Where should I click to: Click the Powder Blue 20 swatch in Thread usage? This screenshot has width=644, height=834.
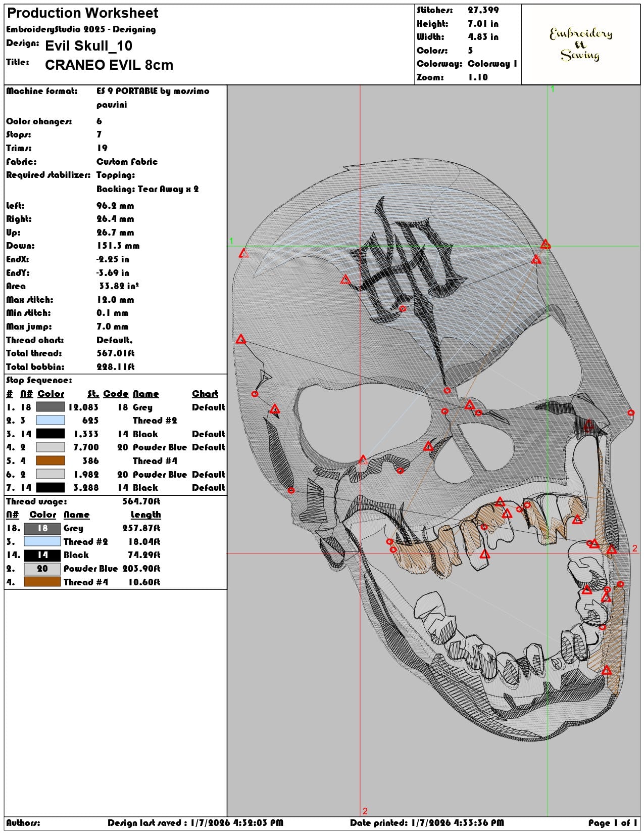tap(42, 569)
